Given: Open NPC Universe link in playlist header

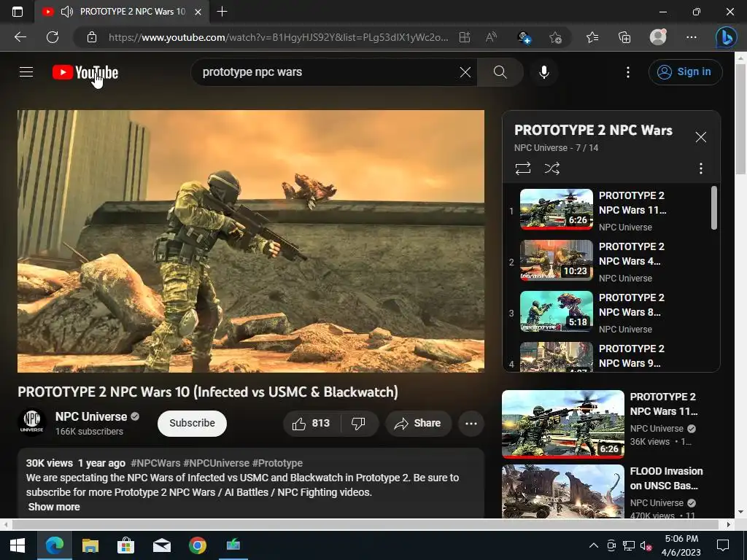Looking at the screenshot, I should 541,147.
